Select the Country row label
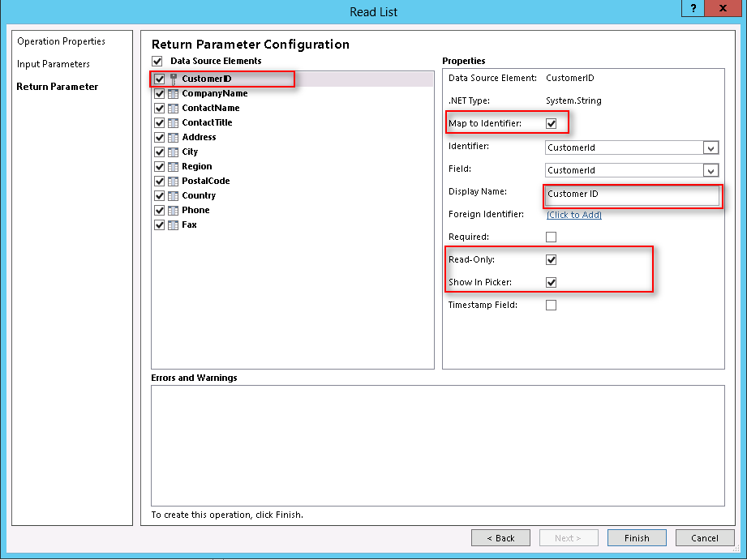 199,195
